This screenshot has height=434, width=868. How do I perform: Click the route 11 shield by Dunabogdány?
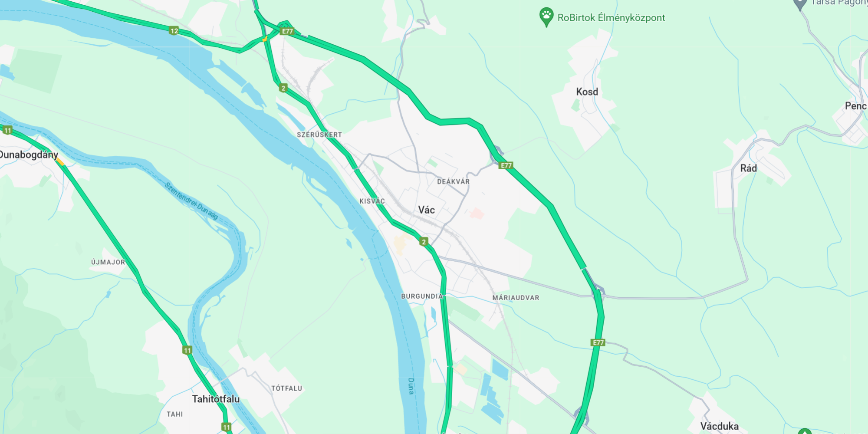pos(8,130)
